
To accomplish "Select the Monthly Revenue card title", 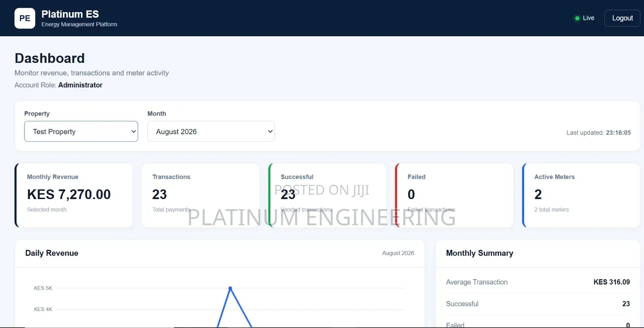I will pos(53,177).
